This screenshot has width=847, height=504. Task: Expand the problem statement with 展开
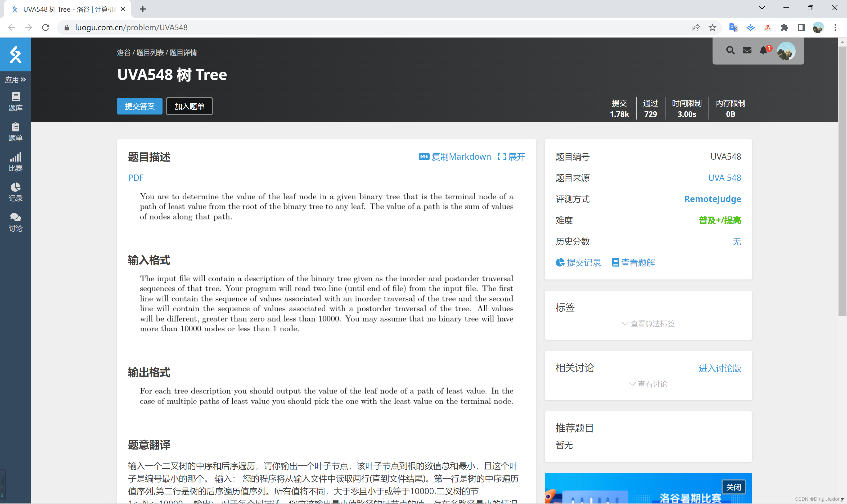tap(511, 157)
